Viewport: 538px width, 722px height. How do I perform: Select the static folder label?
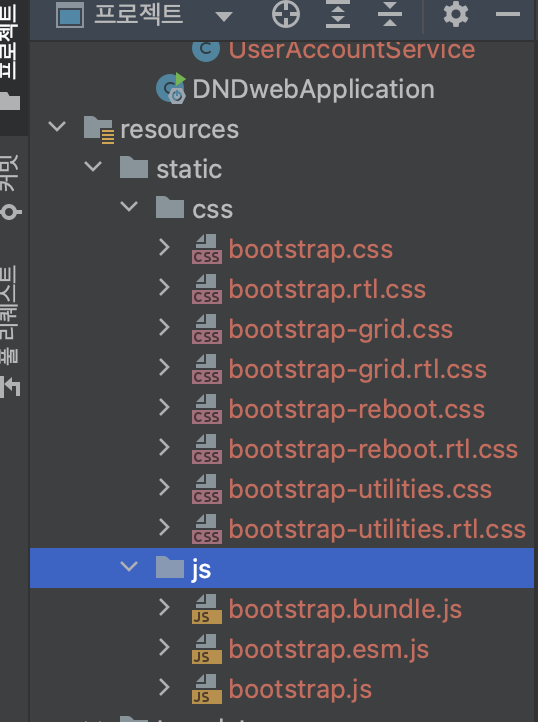click(x=189, y=169)
